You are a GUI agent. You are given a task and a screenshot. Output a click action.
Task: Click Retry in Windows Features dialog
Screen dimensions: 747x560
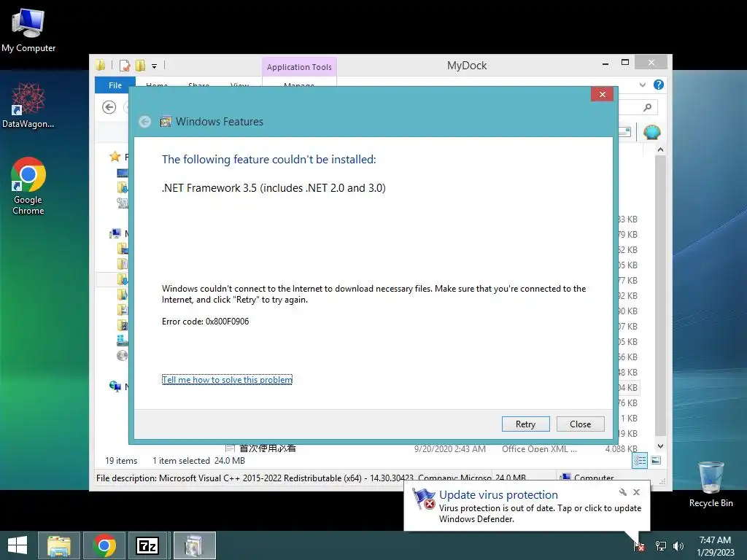525,424
